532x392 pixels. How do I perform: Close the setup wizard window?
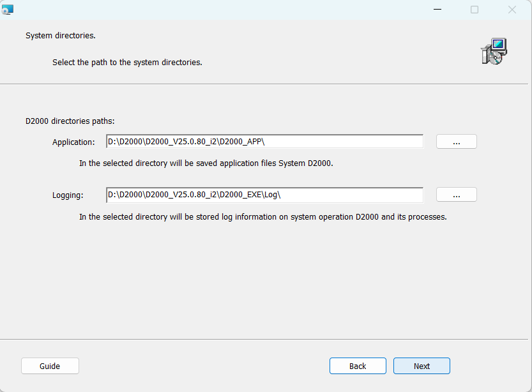click(x=512, y=10)
